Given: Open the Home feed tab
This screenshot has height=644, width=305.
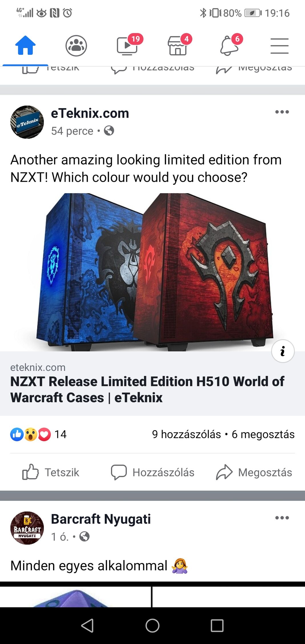Looking at the screenshot, I should [x=25, y=45].
